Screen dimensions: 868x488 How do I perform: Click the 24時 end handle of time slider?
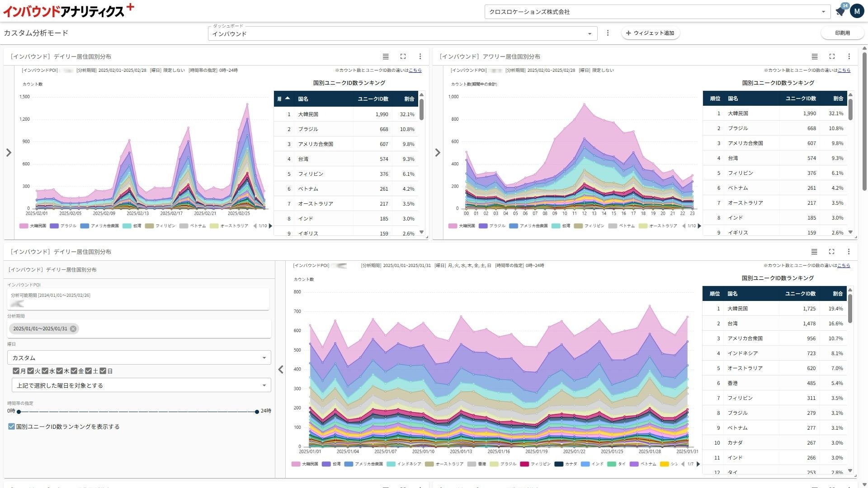pyautogui.click(x=257, y=412)
